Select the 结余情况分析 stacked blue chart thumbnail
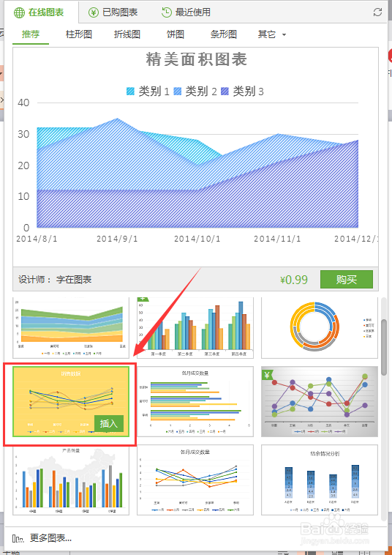 [320, 480]
